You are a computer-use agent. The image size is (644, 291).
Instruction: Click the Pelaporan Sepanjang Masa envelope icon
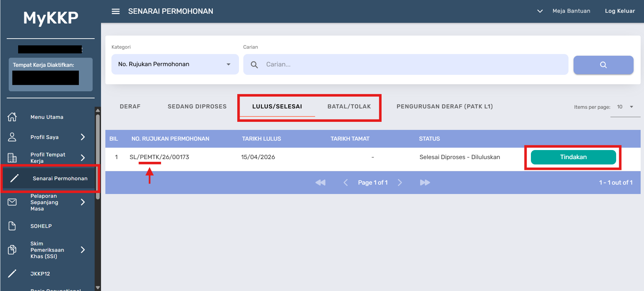12,202
